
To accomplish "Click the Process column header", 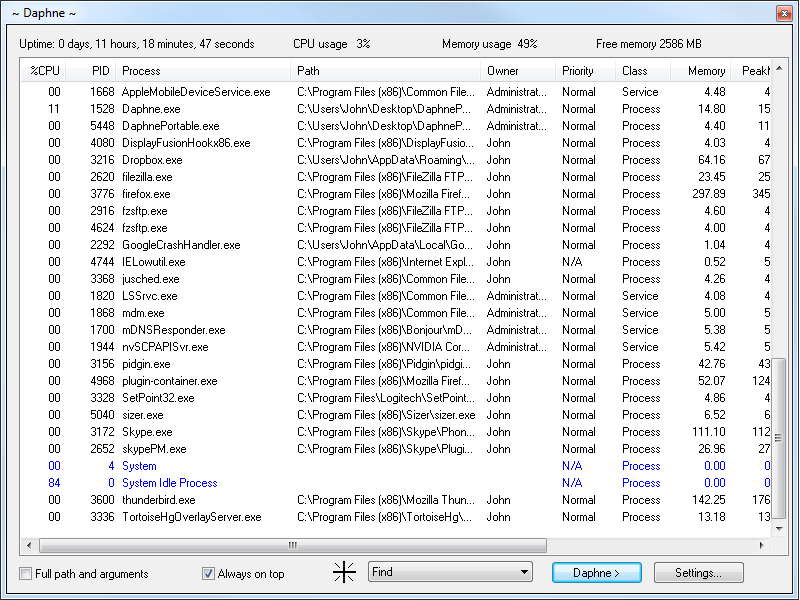I will (x=141, y=71).
